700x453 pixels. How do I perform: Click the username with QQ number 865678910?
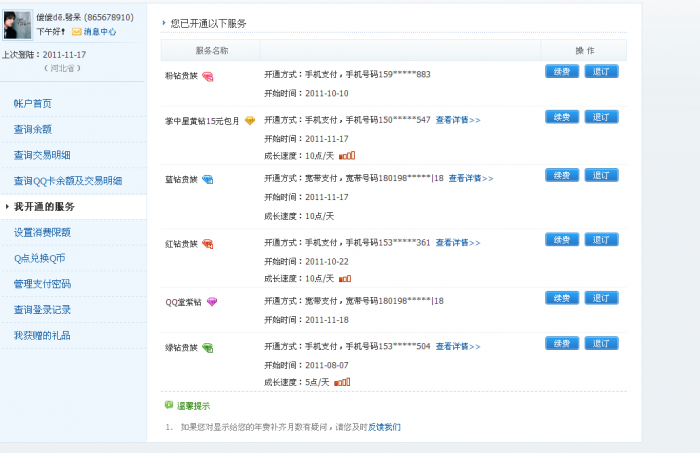click(85, 17)
